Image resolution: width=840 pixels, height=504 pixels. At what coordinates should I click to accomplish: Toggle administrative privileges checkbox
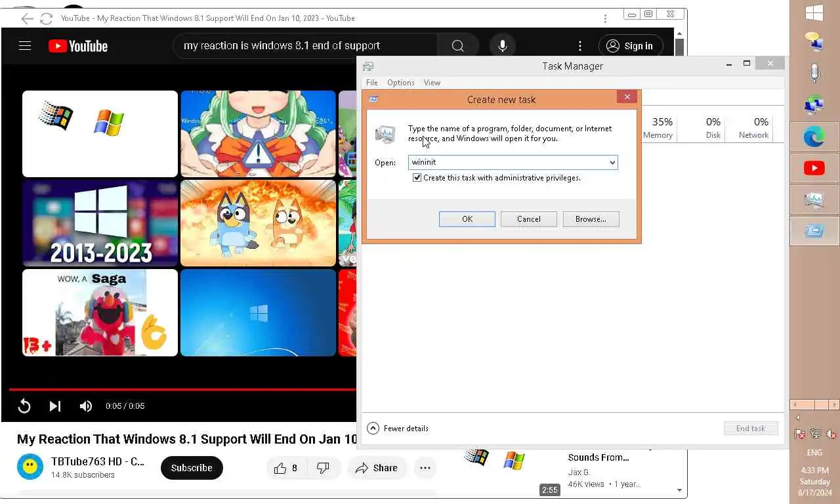coord(417,178)
